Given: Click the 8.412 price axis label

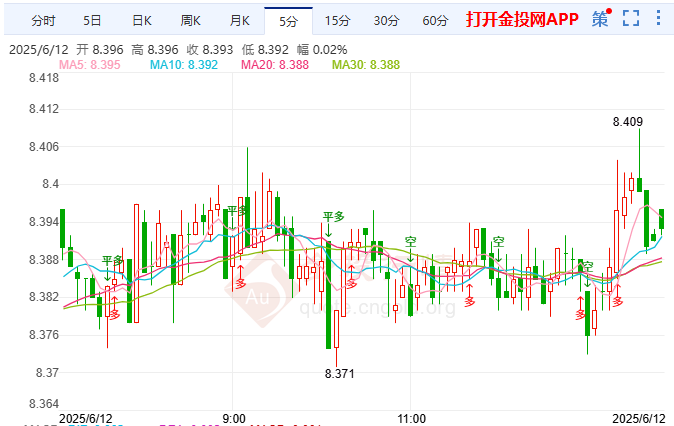Looking at the screenshot, I should point(44,109).
